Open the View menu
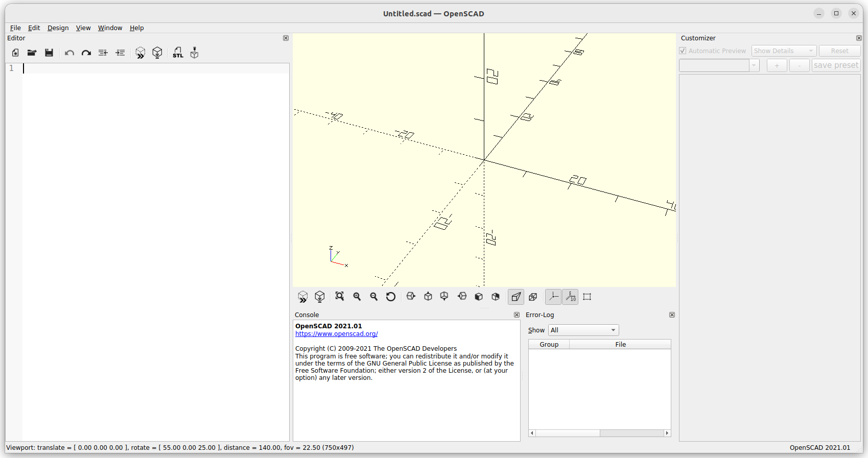868x458 pixels. click(x=83, y=28)
